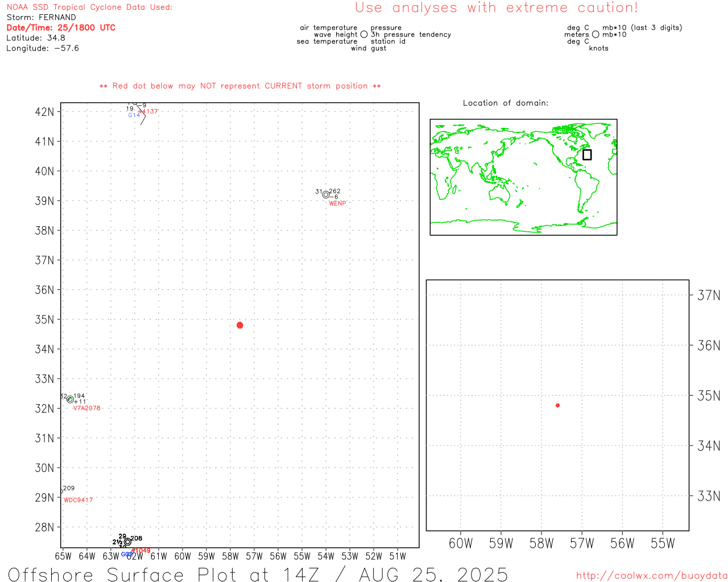Click the 51W longitude label on main map
Image resolution: width=728 pixels, height=582 pixels.
[x=398, y=556]
